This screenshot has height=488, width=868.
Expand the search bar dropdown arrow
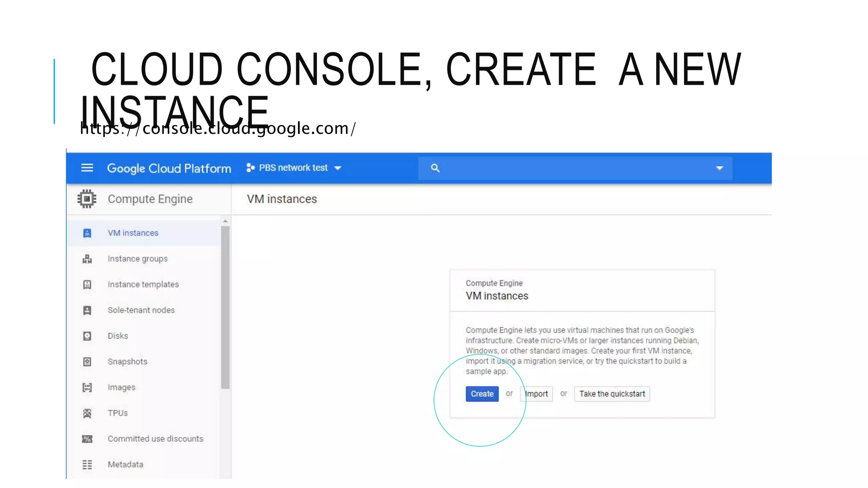click(x=719, y=168)
